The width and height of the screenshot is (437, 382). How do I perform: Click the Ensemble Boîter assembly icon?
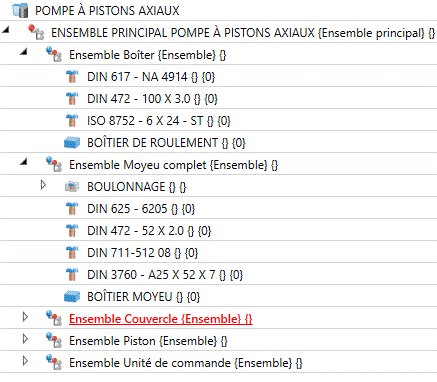coord(54,54)
